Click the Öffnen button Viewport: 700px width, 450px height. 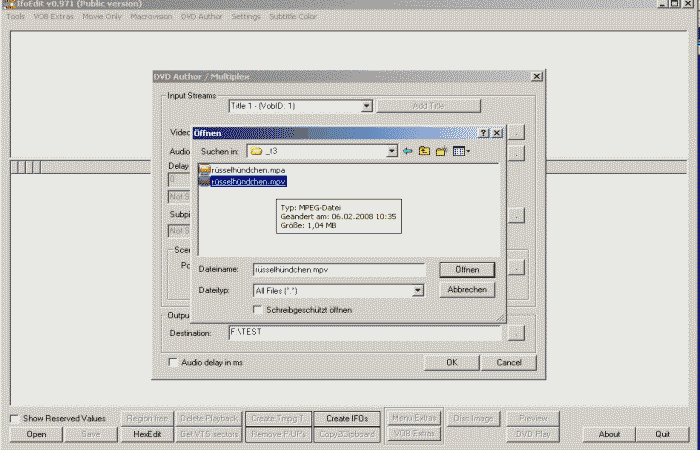(x=467, y=270)
